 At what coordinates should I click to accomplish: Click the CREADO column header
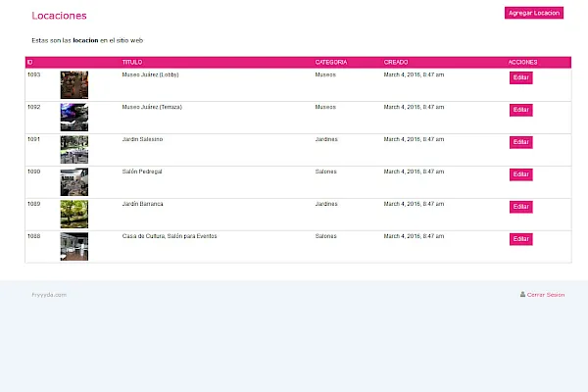(396, 63)
